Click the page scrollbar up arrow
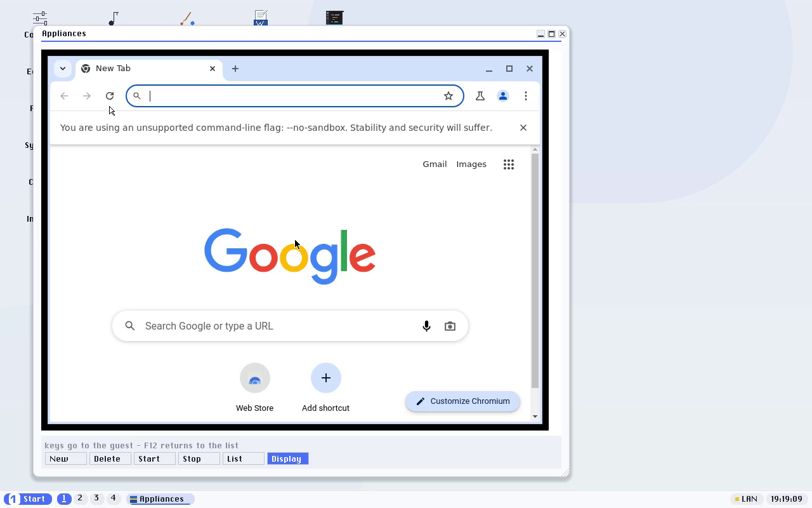Image resolution: width=812 pixels, height=508 pixels. click(535, 150)
